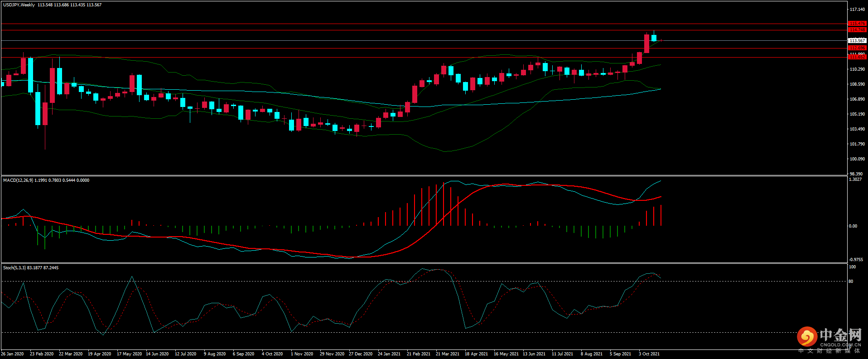
Task: Click the 21 Mar 2021 date label
Action: click(447, 354)
